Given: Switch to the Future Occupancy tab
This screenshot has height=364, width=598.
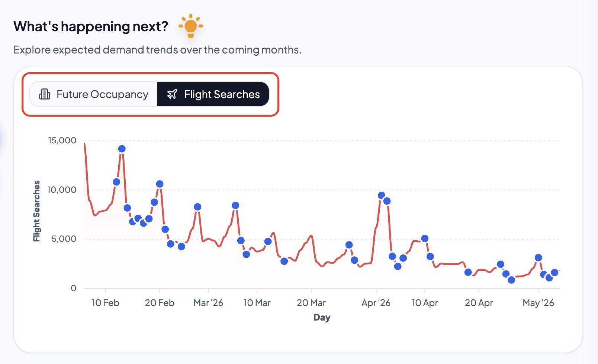Looking at the screenshot, I should tap(94, 94).
